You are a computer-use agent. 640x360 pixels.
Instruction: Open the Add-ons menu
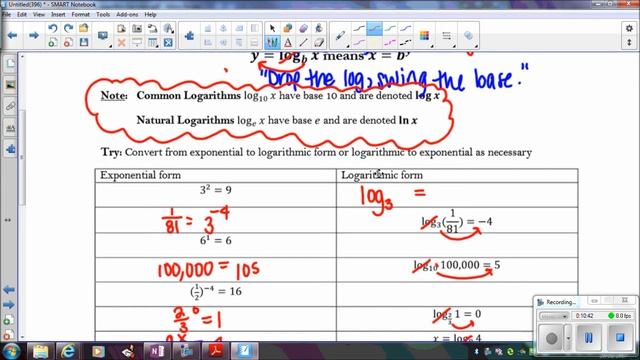127,14
